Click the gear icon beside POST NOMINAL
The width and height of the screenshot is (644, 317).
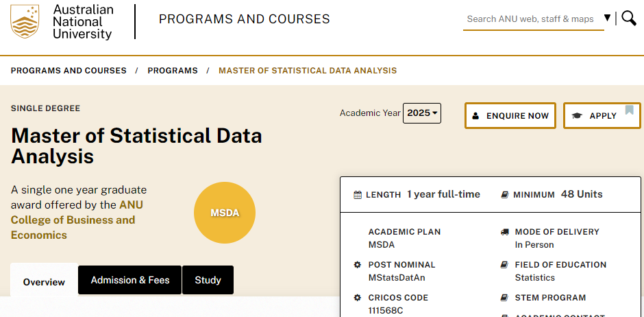coord(358,265)
